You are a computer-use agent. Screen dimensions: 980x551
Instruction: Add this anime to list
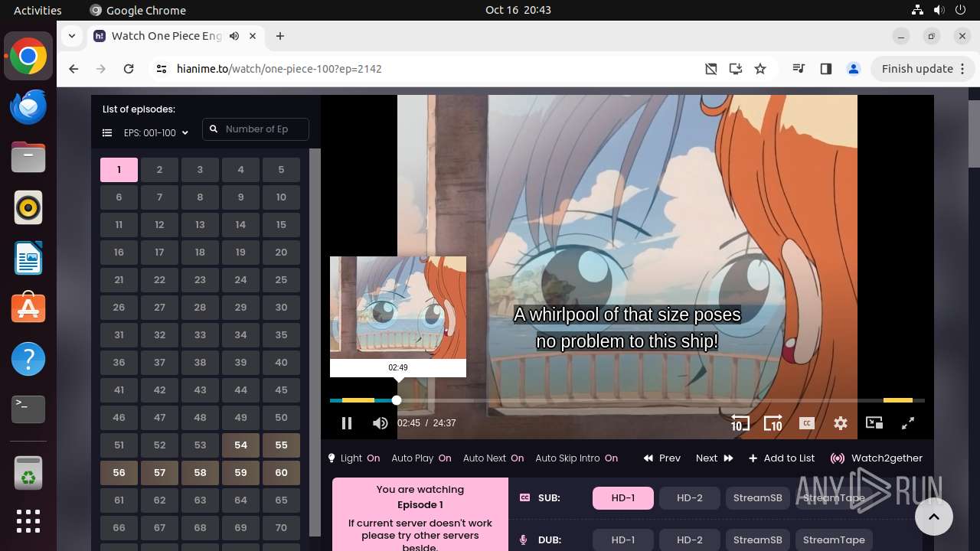tap(782, 458)
